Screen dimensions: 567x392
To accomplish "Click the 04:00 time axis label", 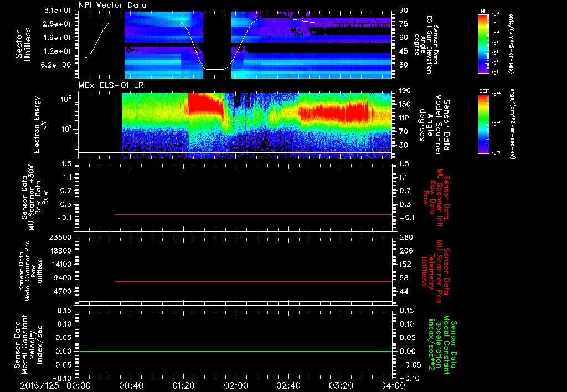I will [x=393, y=385].
